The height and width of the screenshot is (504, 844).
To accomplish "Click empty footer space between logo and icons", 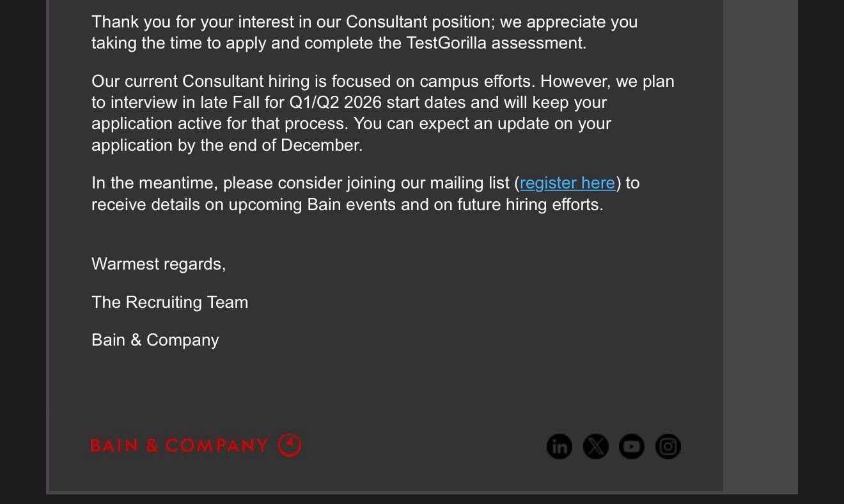I will click(x=422, y=447).
